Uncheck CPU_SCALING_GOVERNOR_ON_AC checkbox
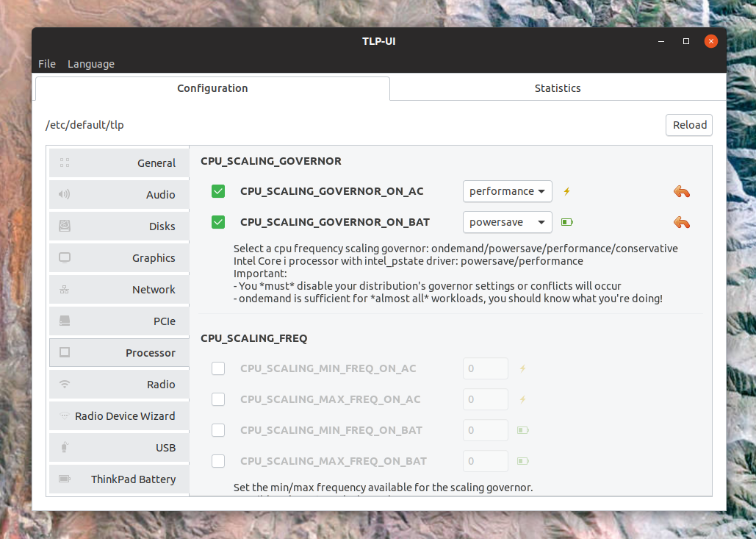 218,191
